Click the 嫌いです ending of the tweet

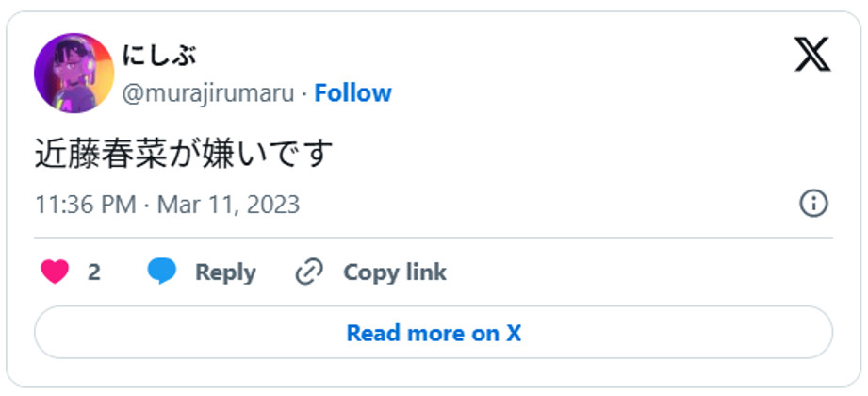click(275, 153)
